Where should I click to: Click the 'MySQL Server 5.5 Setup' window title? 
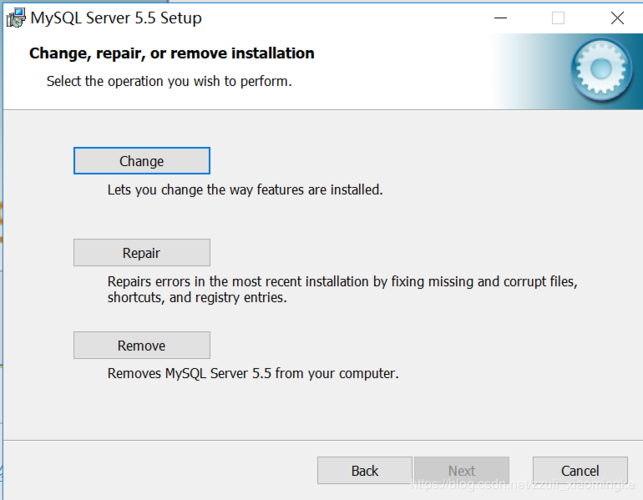point(116,18)
